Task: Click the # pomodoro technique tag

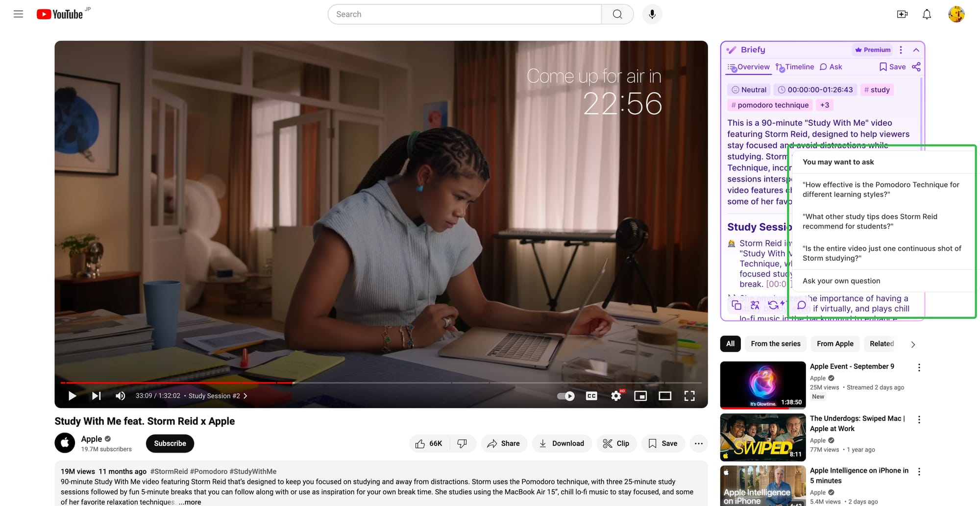Action: [x=769, y=105]
